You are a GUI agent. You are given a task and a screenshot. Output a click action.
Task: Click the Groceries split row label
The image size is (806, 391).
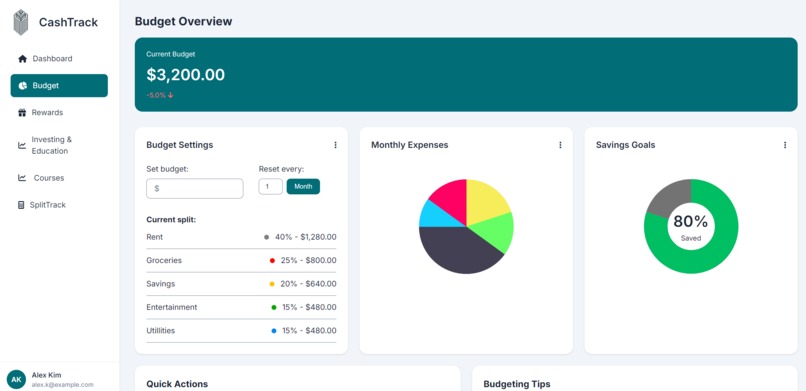point(164,260)
